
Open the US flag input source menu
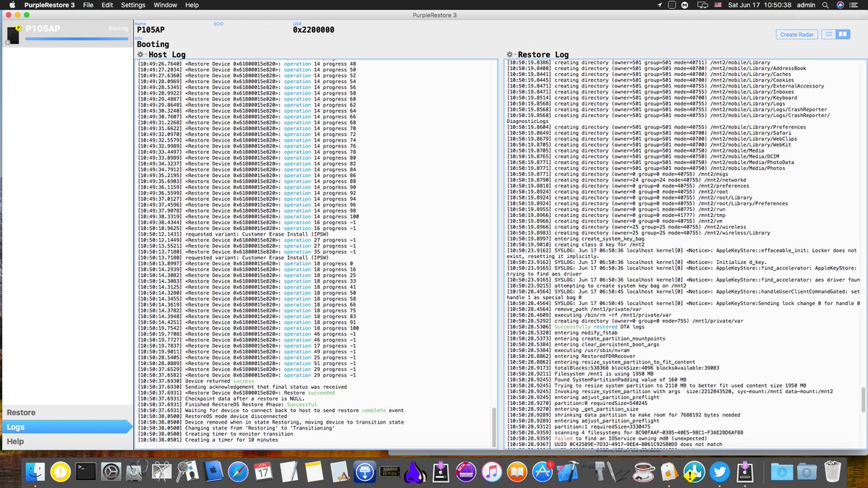click(x=718, y=5)
